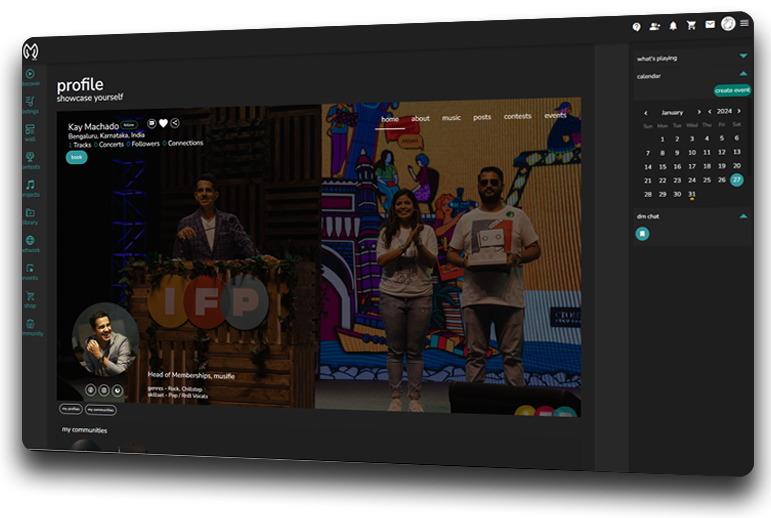This screenshot has width=771, height=518.
Task: Toggle the heart like on the profile
Action: 163,123
